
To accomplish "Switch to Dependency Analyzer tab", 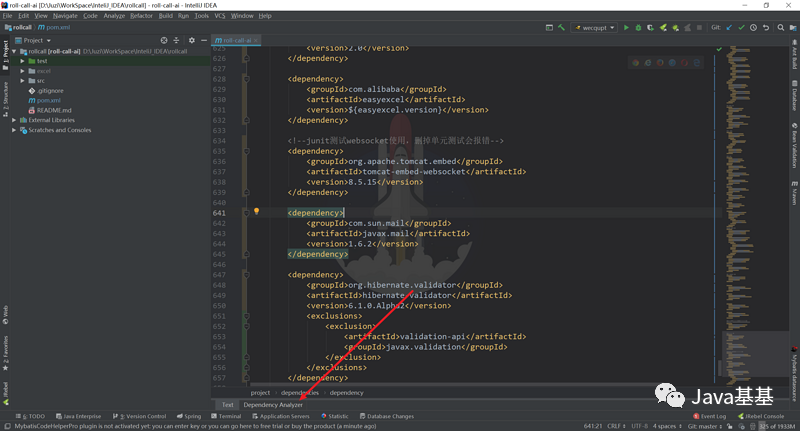I will (273, 405).
